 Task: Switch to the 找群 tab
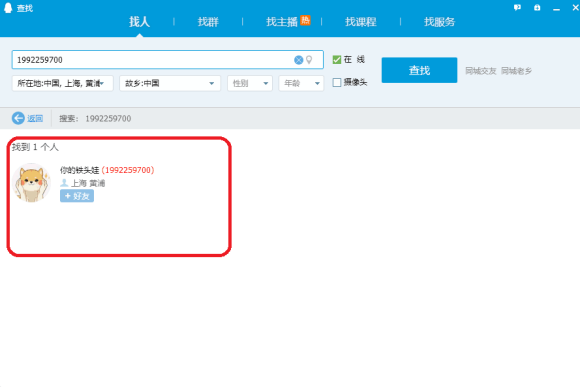click(x=208, y=22)
